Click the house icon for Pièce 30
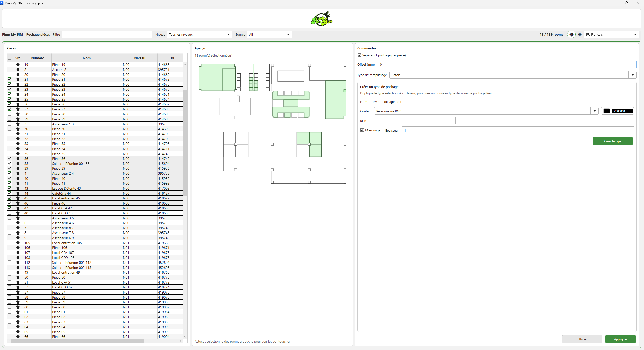 18,129
